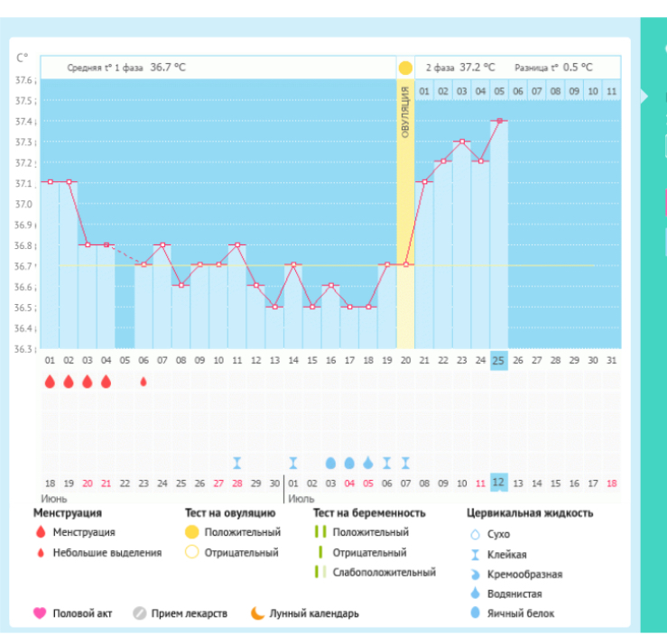Viewport: 667px width, 644px height.
Task: Click the watery fluid drop on day 18
Action: pyautogui.click(x=368, y=462)
